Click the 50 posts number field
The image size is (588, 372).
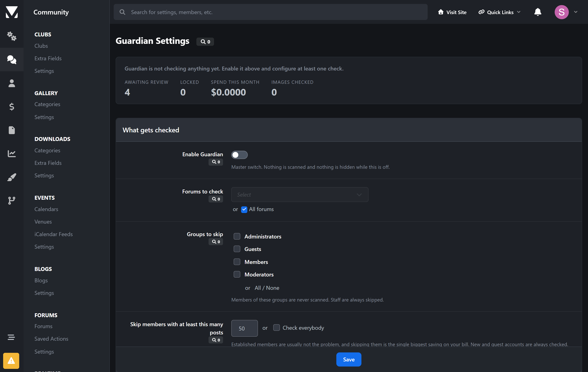click(x=244, y=328)
